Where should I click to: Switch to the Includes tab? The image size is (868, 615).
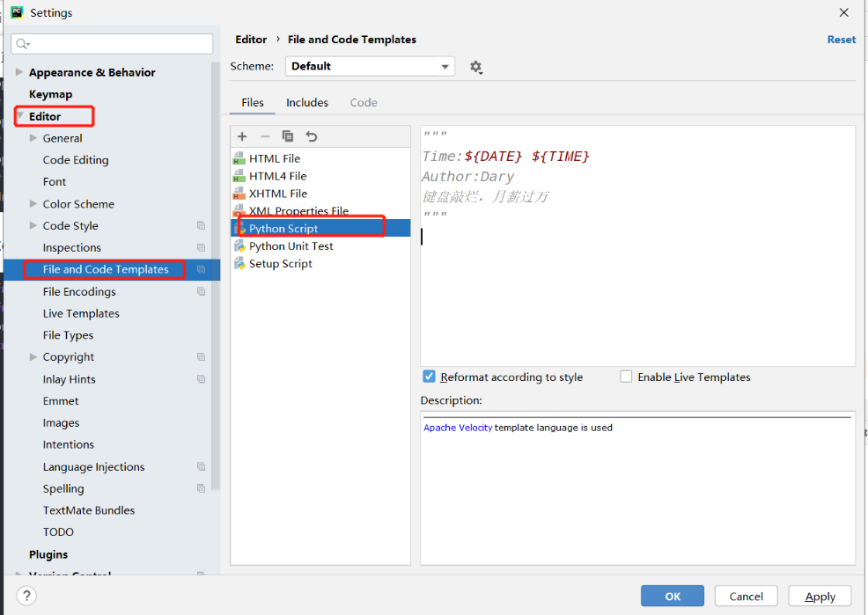(x=307, y=102)
